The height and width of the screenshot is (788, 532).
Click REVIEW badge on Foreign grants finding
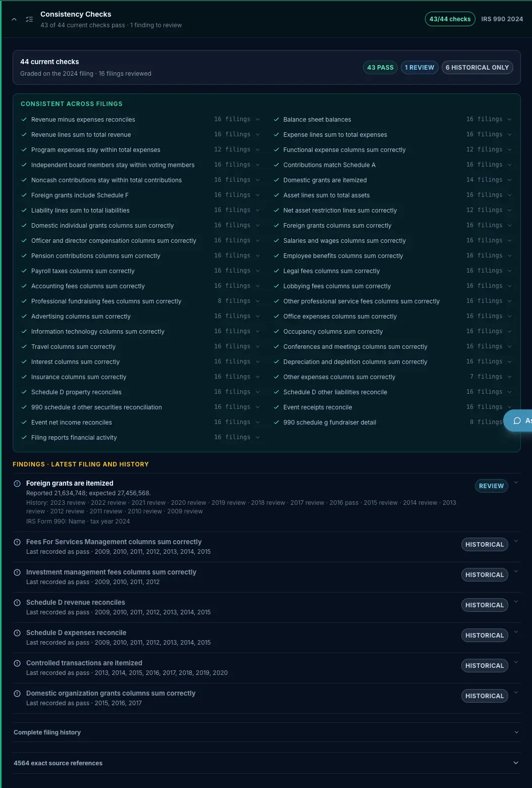tap(491, 486)
